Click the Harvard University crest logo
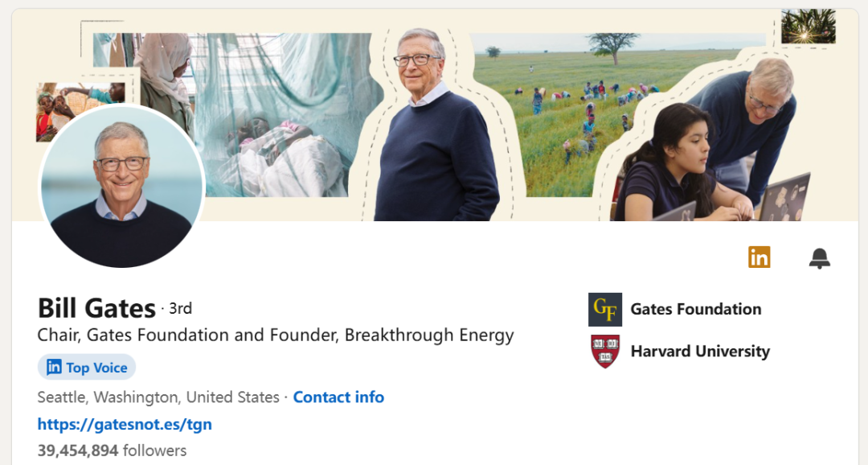Image resolution: width=868 pixels, height=465 pixels. pyautogui.click(x=605, y=352)
